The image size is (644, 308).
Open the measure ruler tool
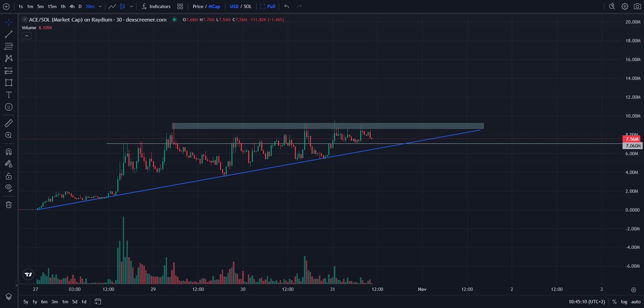[x=9, y=123]
